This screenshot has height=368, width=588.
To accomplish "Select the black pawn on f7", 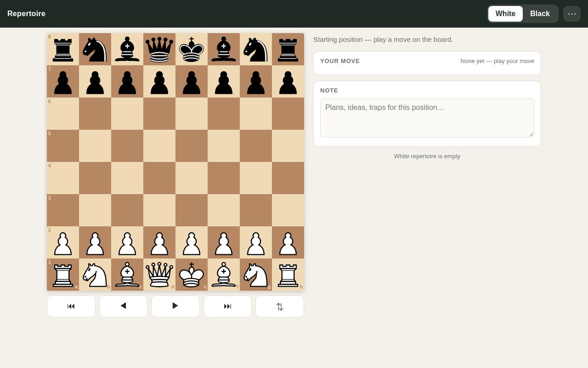I will 224,81.
